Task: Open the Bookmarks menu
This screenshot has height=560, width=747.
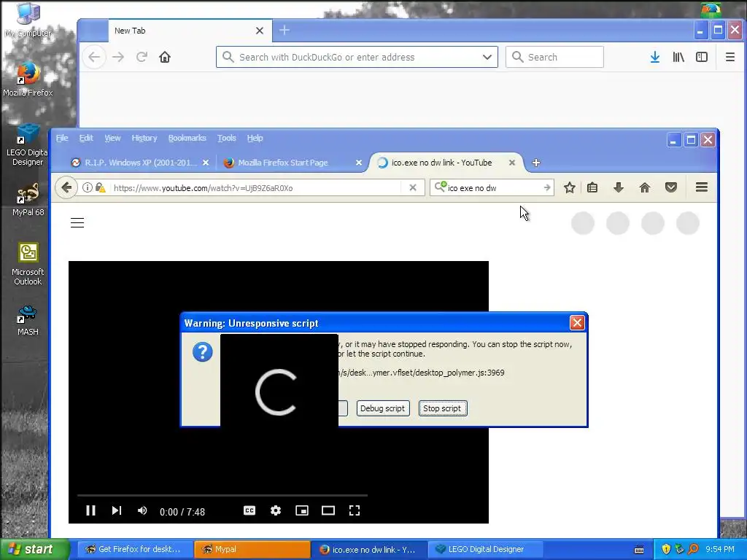Action: [x=187, y=138]
